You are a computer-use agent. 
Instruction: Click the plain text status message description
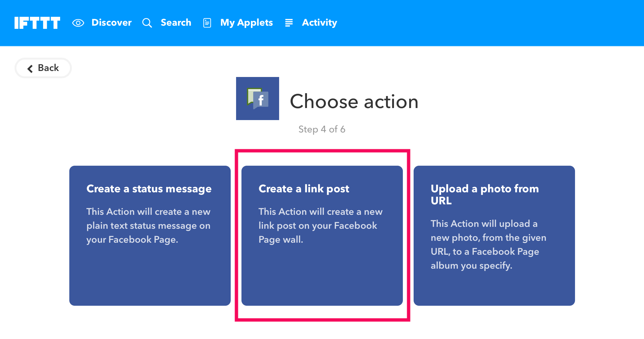(148, 226)
